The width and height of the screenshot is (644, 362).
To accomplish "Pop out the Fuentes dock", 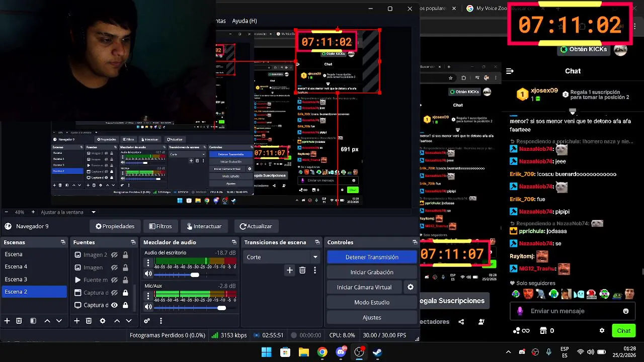I will click(133, 242).
